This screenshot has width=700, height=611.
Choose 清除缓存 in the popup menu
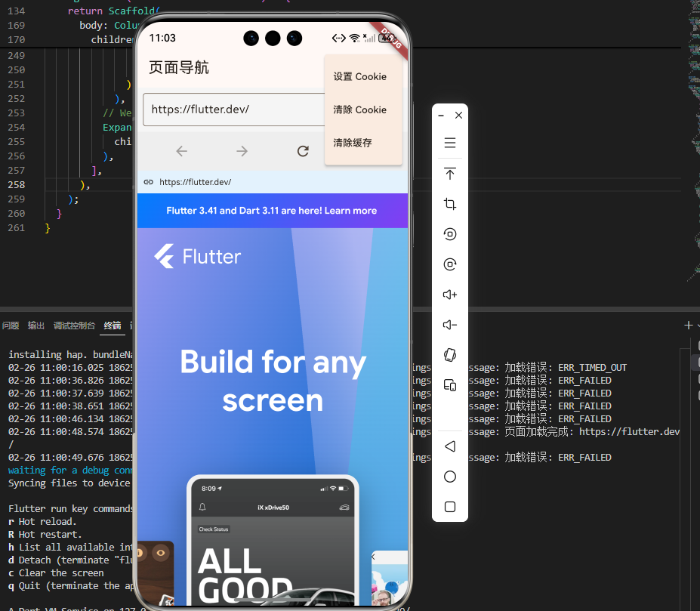click(x=363, y=143)
